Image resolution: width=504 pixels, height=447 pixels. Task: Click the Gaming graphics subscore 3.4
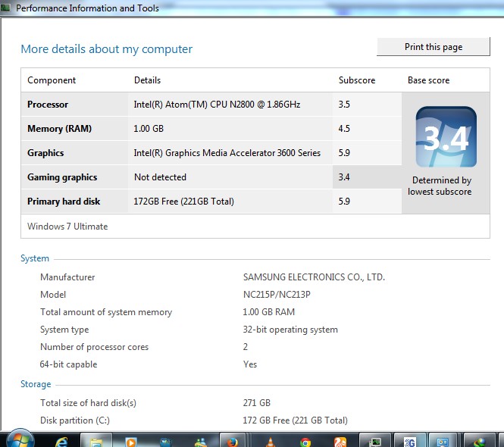[344, 177]
